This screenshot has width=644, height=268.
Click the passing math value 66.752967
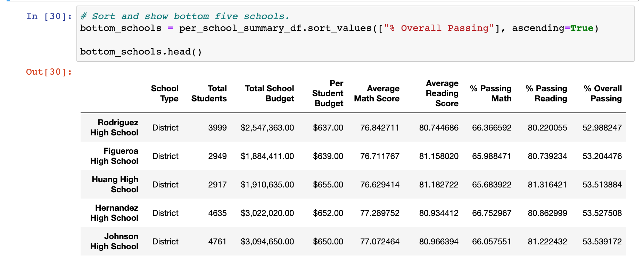point(492,213)
